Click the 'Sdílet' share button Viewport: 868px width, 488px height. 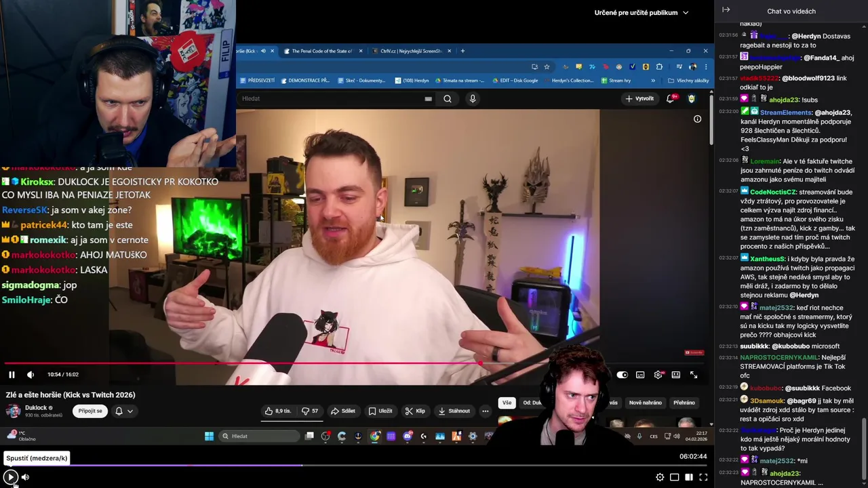tap(343, 411)
